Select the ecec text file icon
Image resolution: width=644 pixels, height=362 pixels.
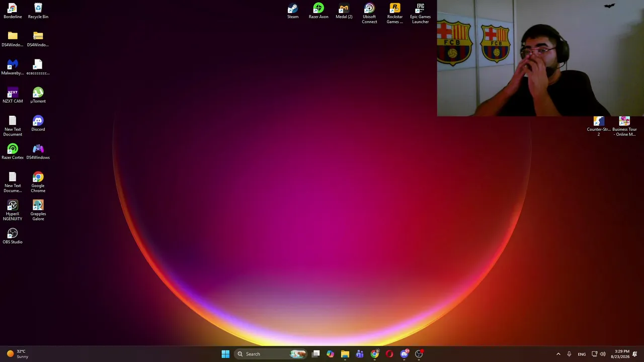38,67
